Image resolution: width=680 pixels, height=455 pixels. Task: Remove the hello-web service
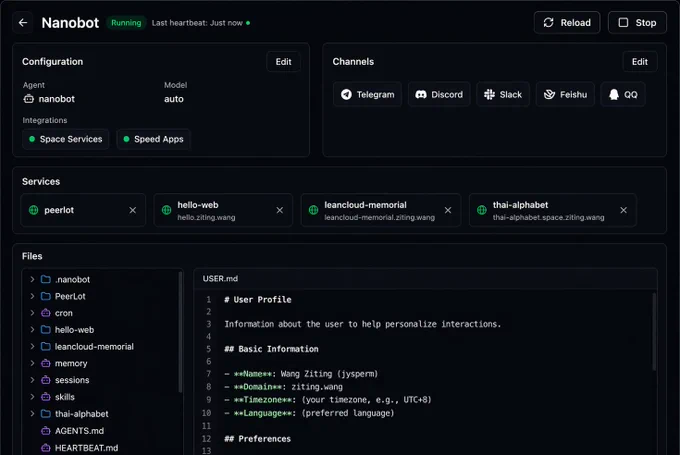coord(280,210)
